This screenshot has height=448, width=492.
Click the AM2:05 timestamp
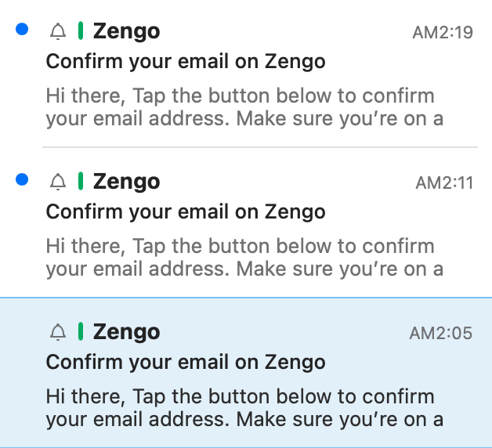tap(440, 334)
